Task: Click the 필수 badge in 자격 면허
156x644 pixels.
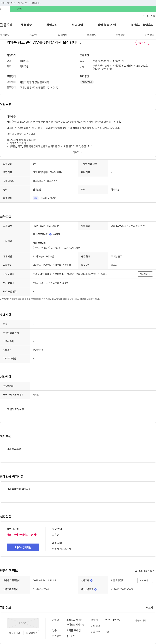Action: 36,198
